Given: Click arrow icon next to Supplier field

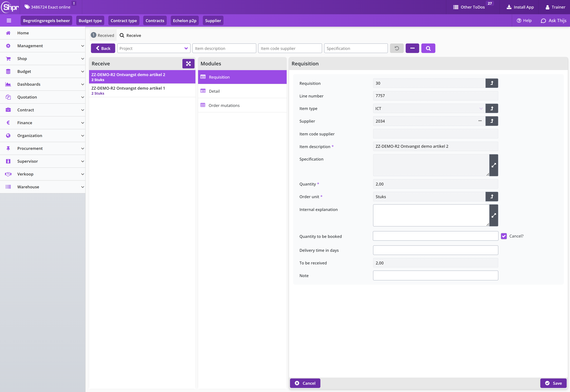Looking at the screenshot, I should coord(492,121).
